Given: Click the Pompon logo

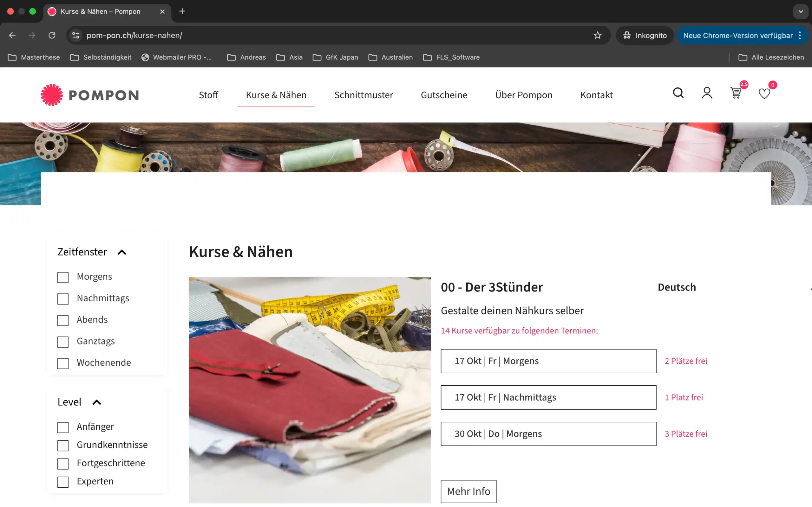Looking at the screenshot, I should [x=90, y=95].
